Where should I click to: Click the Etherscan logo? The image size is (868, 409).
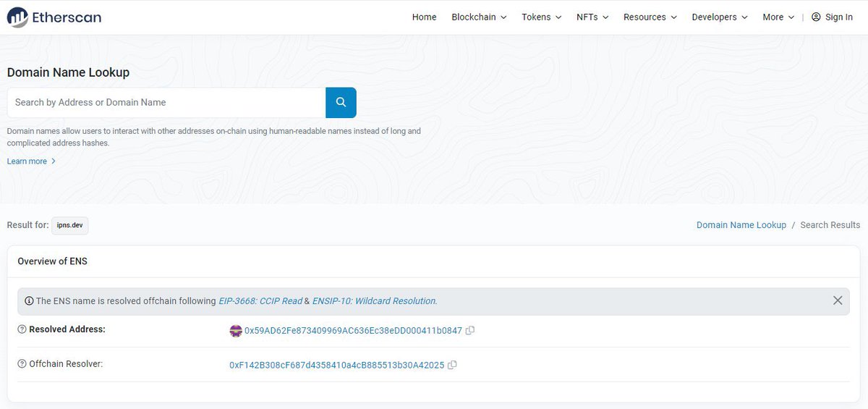tap(54, 17)
